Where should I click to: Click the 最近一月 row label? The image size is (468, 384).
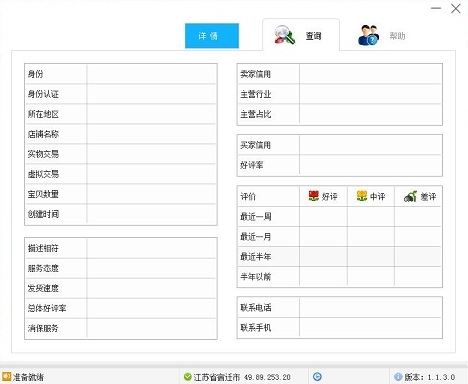point(256,237)
